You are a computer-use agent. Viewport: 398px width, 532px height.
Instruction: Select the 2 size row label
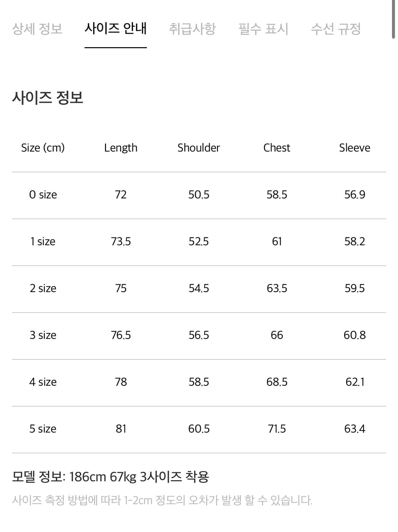(x=43, y=288)
